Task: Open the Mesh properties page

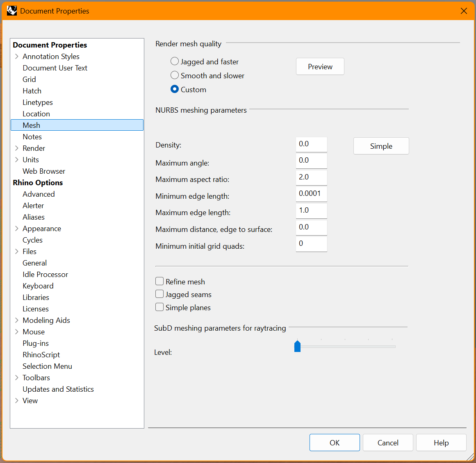Action: click(77, 125)
